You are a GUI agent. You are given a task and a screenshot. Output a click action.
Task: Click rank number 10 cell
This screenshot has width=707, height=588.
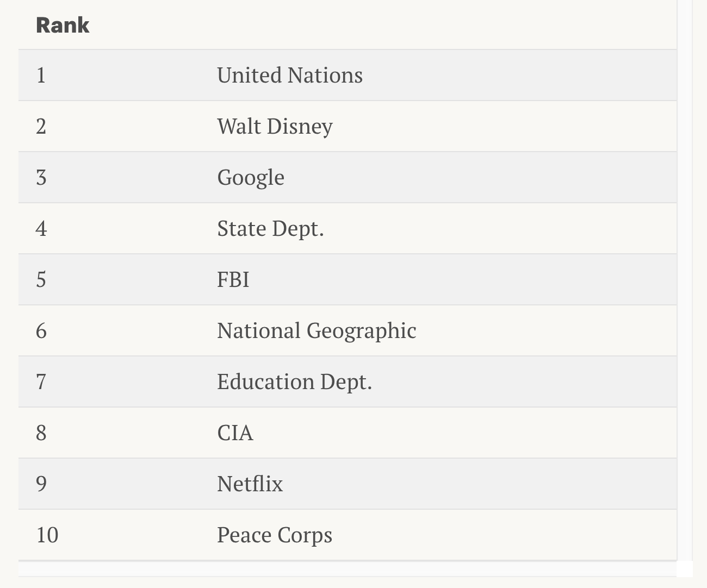point(47,535)
